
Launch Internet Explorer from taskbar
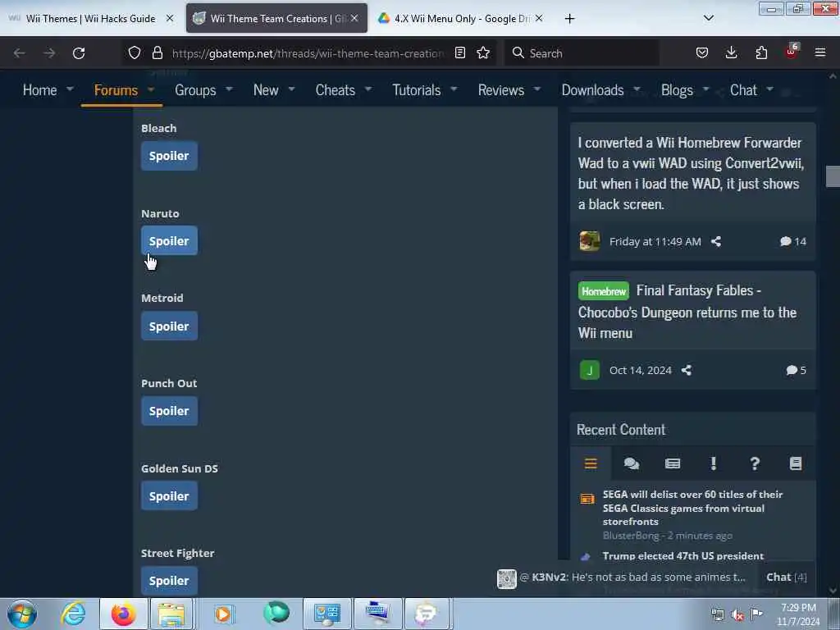(x=73, y=614)
